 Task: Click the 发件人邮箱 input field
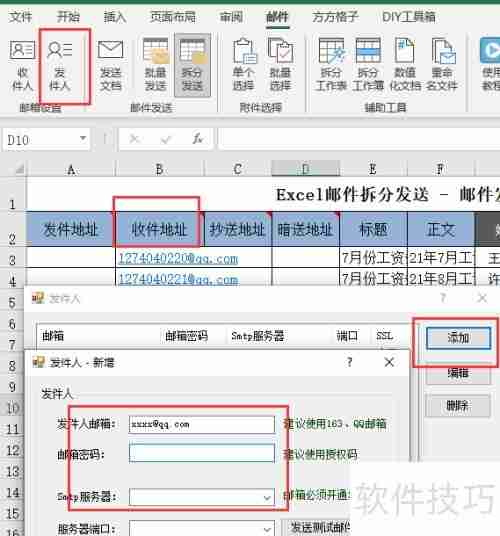[x=202, y=425]
